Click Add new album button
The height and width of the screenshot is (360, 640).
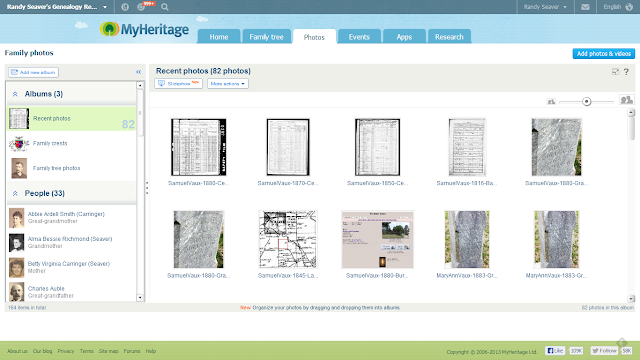(33, 72)
